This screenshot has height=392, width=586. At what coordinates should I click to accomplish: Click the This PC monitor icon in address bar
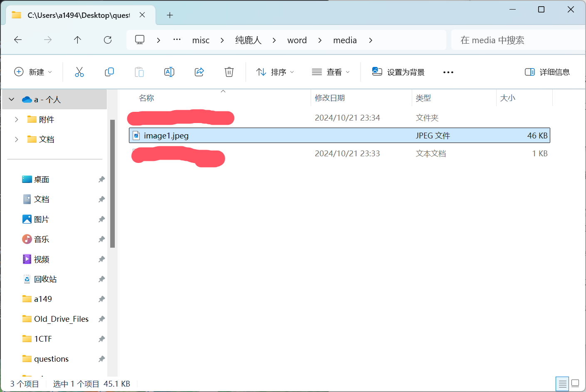pyautogui.click(x=140, y=40)
